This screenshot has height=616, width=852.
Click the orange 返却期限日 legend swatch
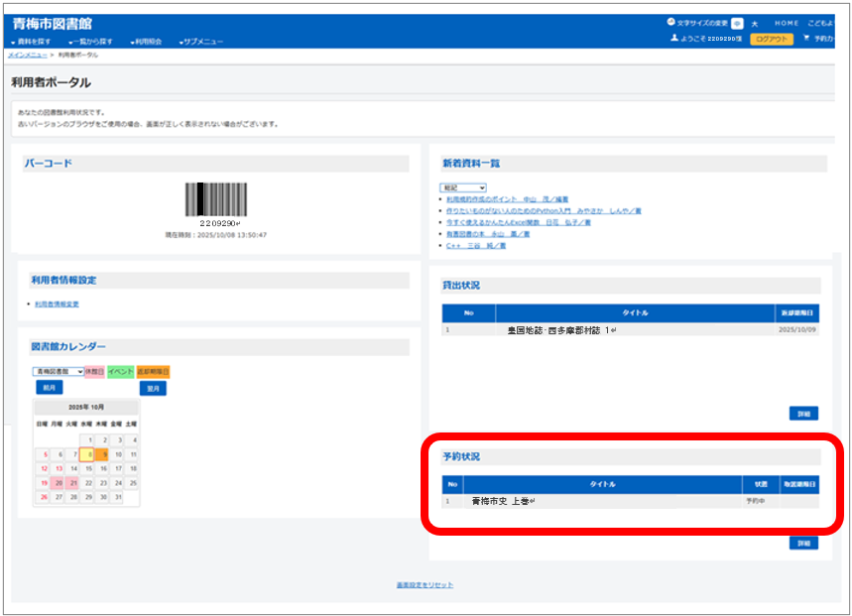pyautogui.click(x=153, y=371)
